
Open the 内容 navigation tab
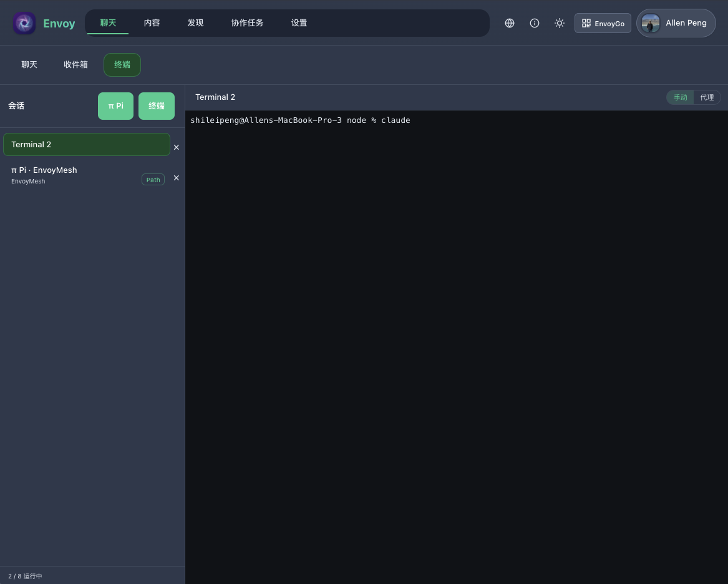click(152, 23)
